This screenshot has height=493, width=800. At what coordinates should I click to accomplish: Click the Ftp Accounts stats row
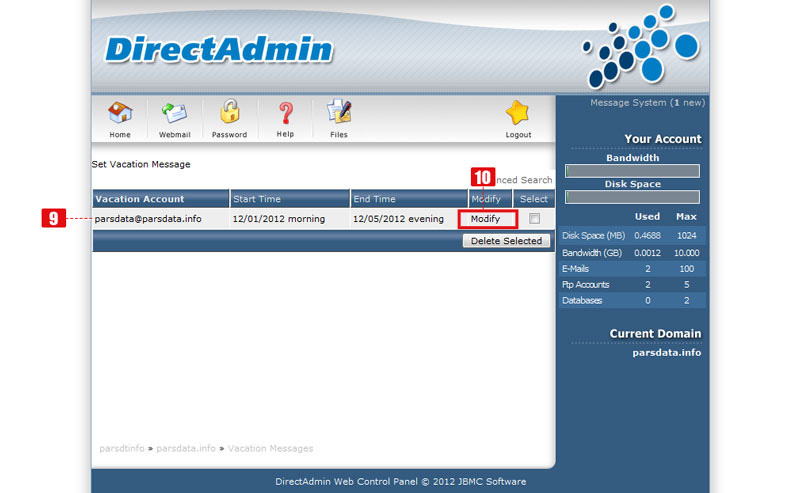(x=632, y=285)
